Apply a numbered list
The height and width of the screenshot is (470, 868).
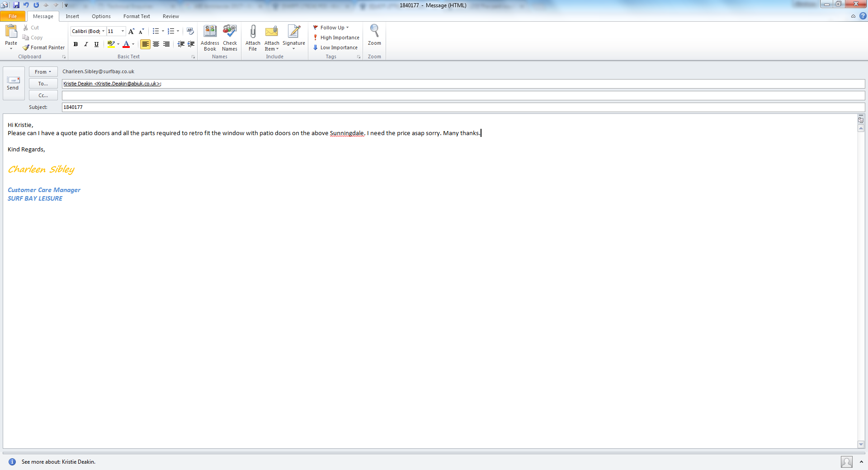point(170,31)
